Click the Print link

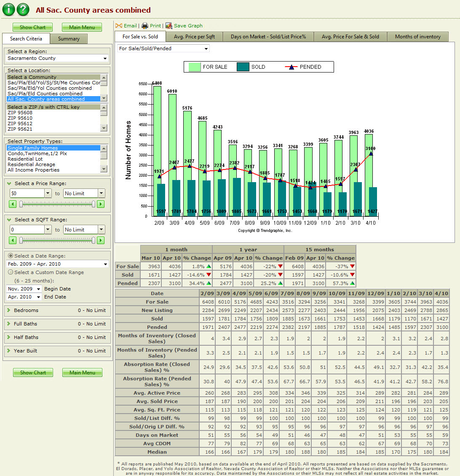155,26
